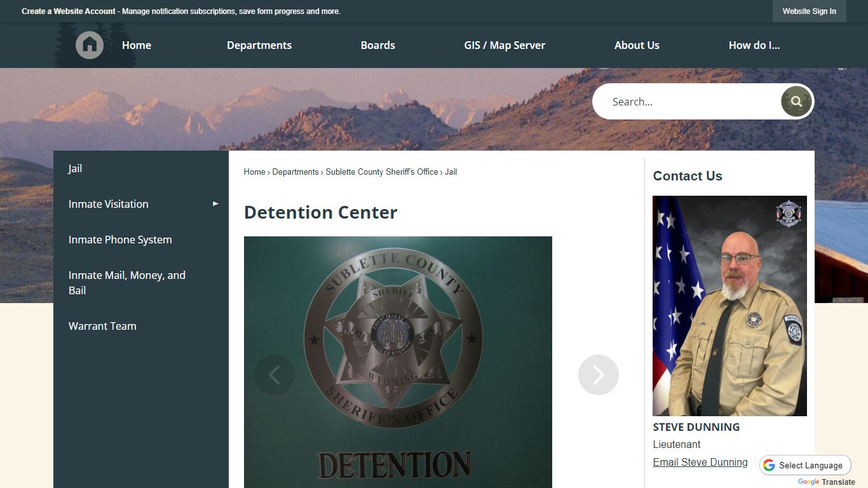
Task: Focus the Search input field
Action: coord(693,102)
